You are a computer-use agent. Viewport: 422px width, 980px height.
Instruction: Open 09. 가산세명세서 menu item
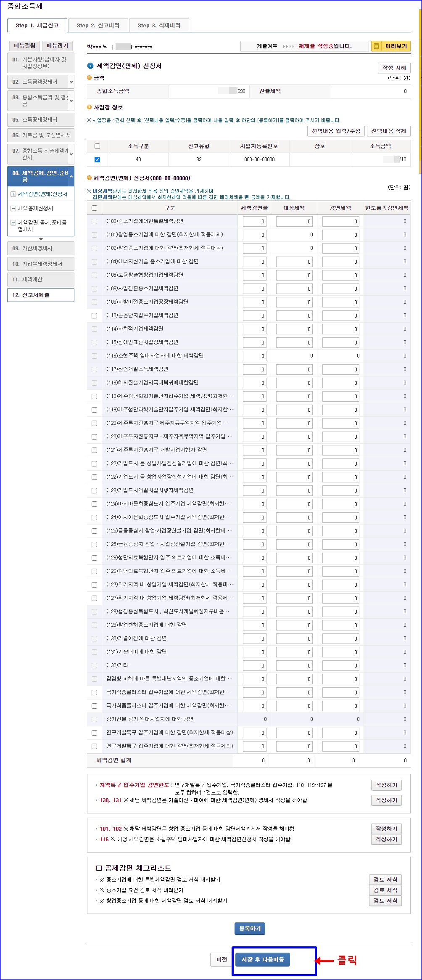point(41,249)
